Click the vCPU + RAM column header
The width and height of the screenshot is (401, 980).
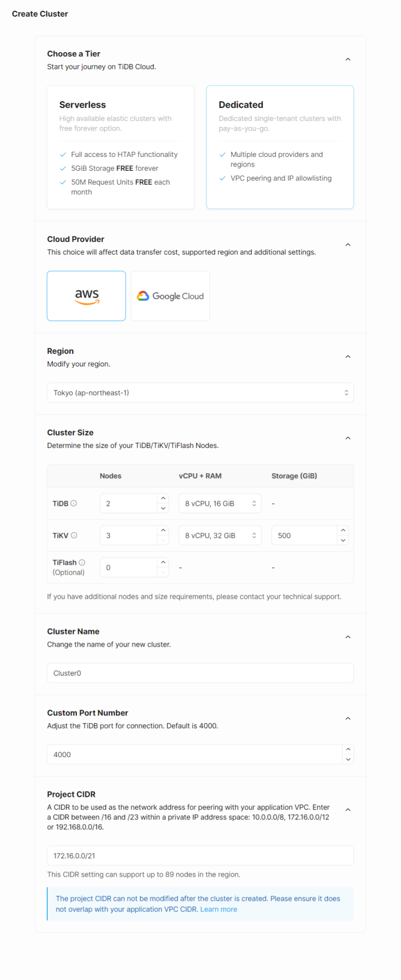[x=200, y=476]
